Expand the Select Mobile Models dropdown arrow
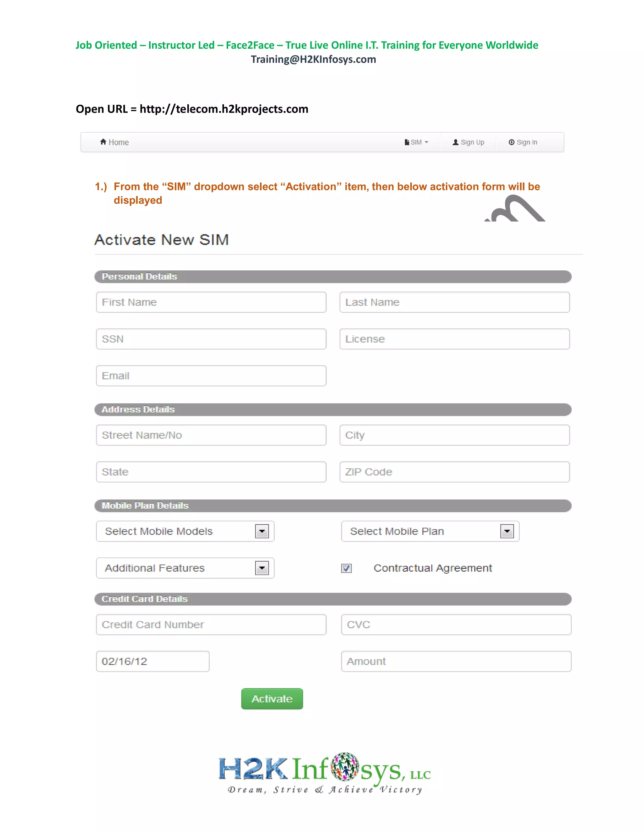 pos(262,531)
